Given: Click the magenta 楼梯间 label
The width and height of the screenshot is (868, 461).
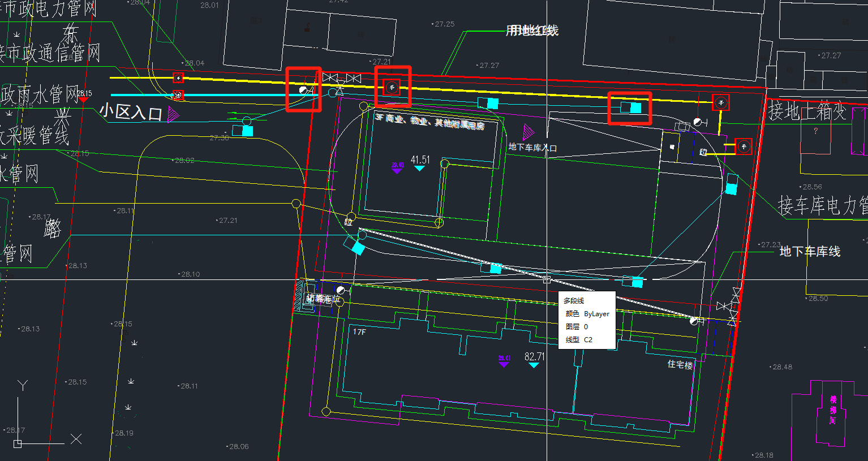Looking at the screenshot, I should click(833, 410).
